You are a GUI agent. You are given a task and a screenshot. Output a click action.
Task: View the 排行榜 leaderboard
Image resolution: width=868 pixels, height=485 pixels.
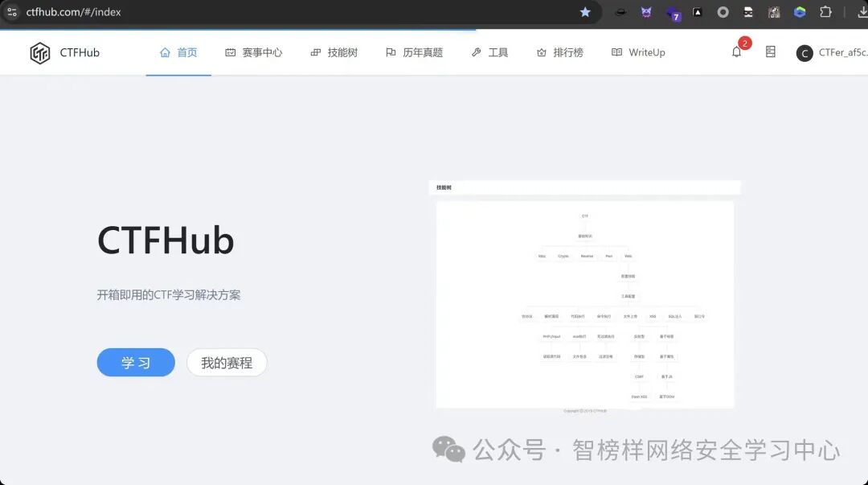click(x=559, y=52)
